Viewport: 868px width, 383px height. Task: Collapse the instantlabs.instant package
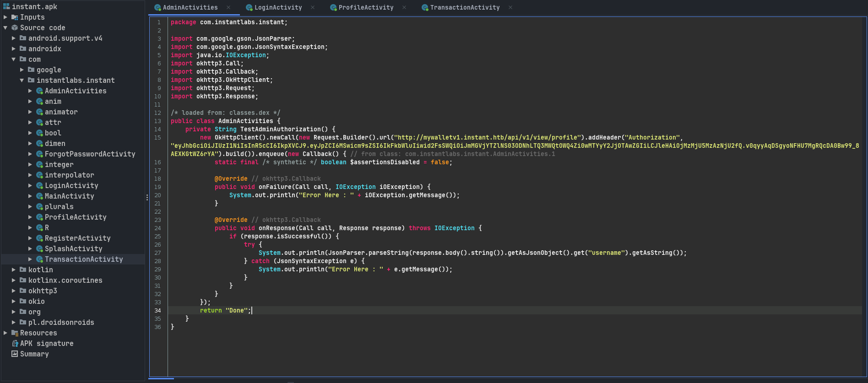[x=22, y=81]
